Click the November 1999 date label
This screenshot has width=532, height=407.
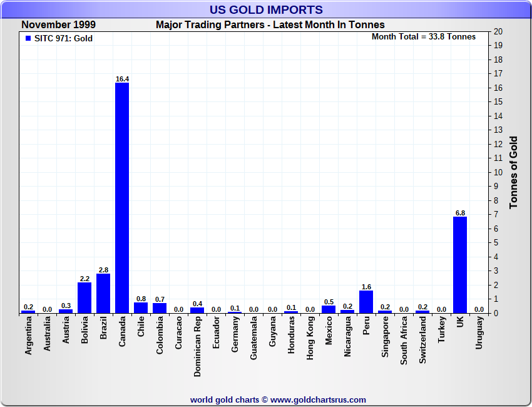[x=58, y=25]
